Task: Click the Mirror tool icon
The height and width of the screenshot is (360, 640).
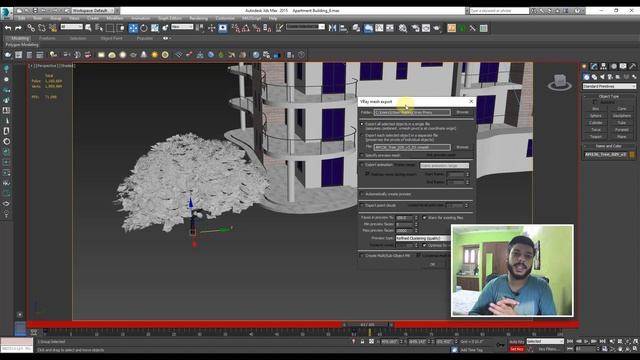Action: [x=332, y=28]
